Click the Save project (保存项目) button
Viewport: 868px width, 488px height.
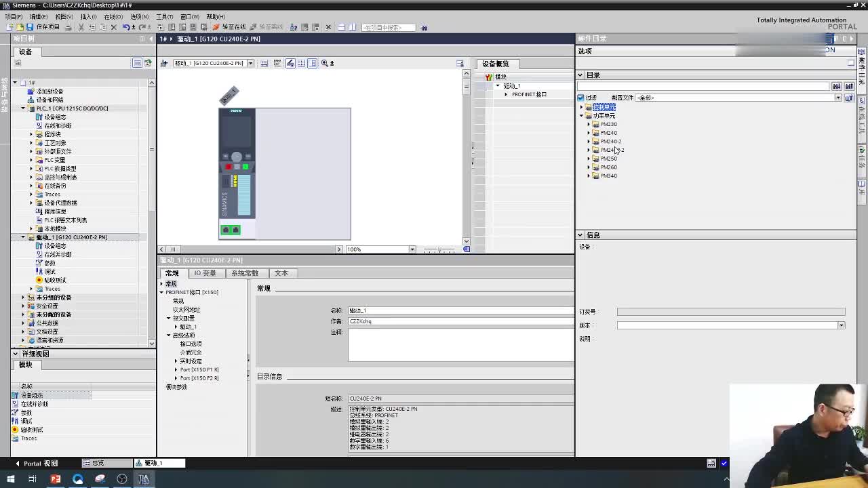43,27
